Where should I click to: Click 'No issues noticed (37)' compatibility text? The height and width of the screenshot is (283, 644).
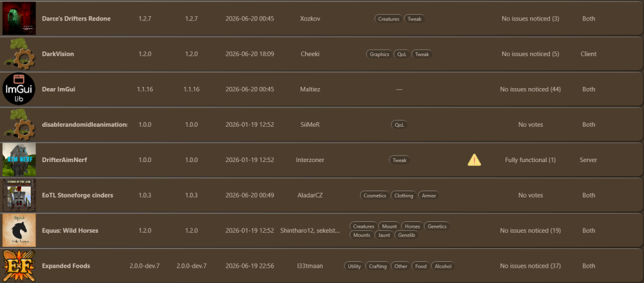click(x=530, y=266)
